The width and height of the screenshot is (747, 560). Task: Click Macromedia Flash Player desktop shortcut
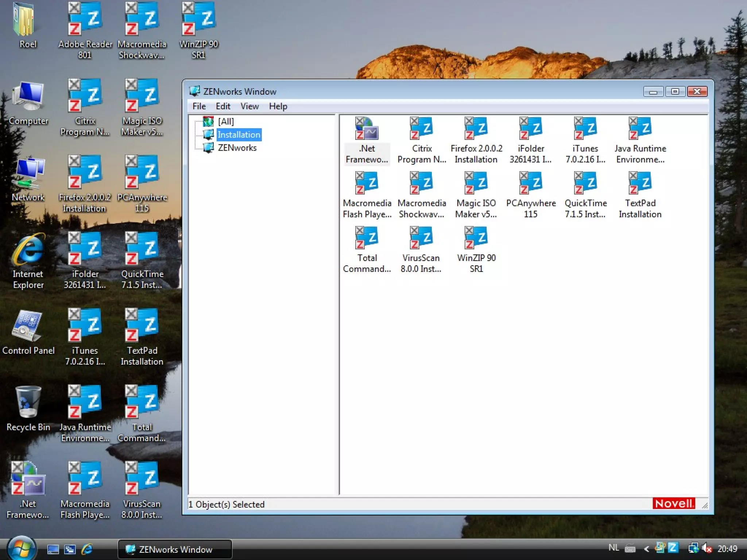click(x=85, y=490)
